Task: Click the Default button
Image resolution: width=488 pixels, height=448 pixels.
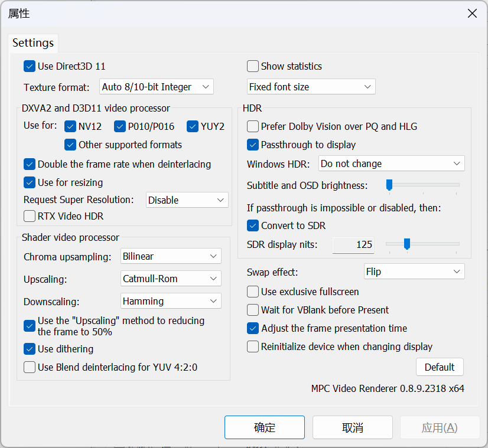Action: pos(440,367)
